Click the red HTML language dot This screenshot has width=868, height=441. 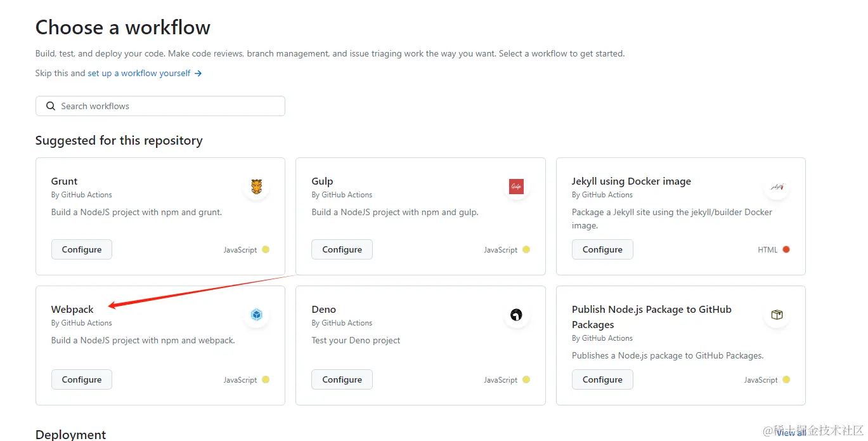[786, 249]
